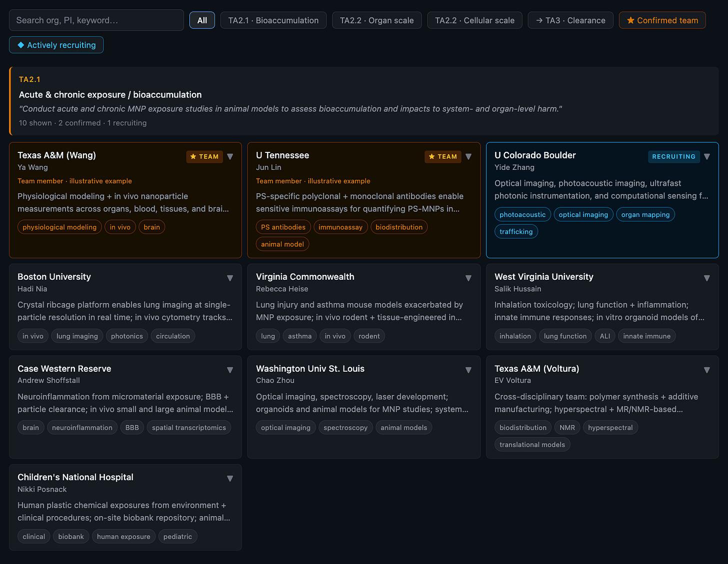Click the photoacoustic tag

click(x=522, y=215)
